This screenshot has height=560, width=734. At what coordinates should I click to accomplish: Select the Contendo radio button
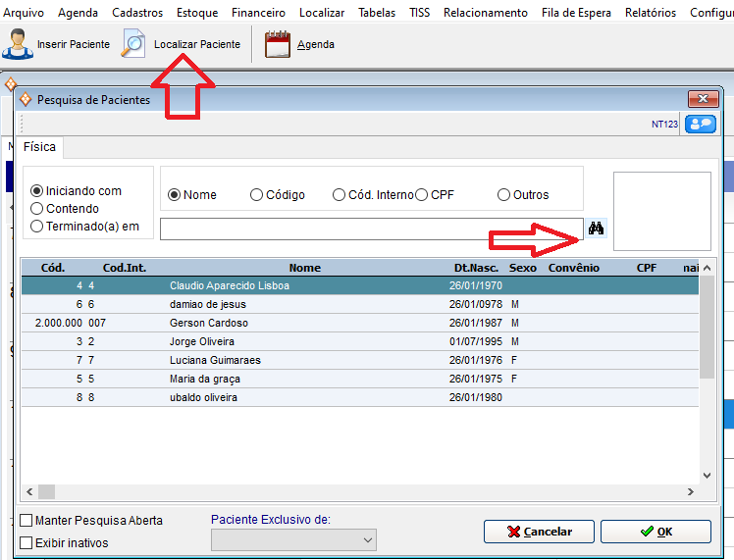(x=37, y=208)
